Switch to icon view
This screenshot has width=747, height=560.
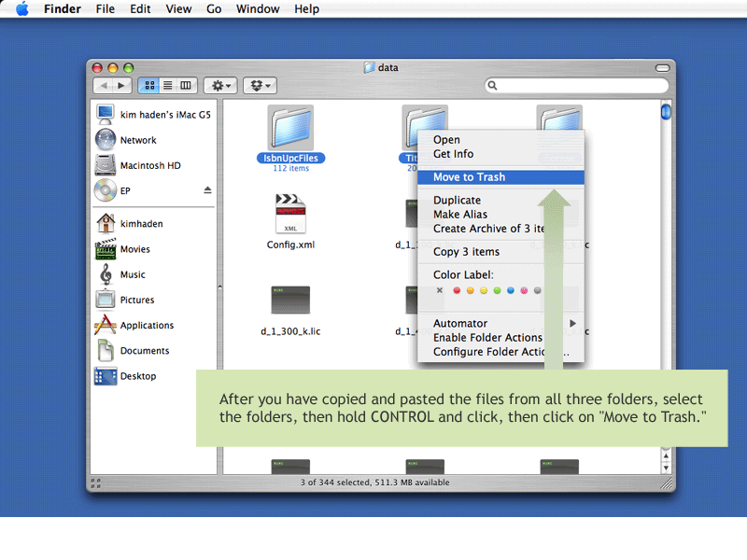click(x=149, y=86)
